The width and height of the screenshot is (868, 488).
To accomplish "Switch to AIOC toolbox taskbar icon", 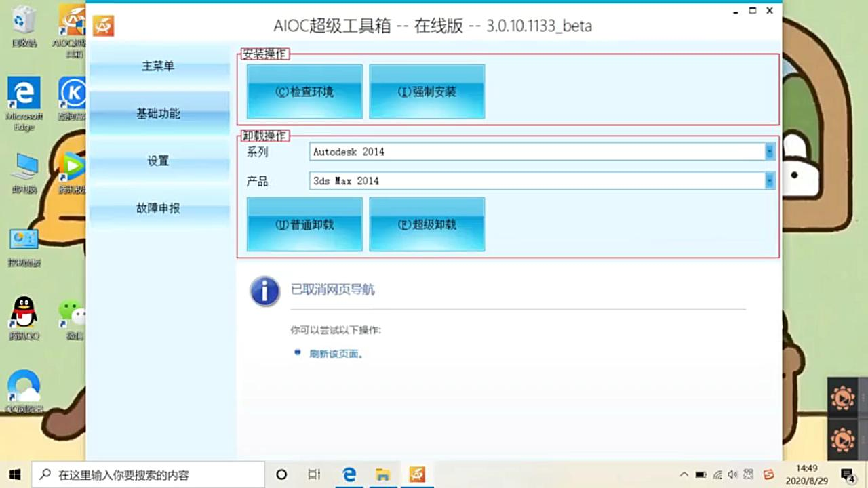I will [x=417, y=474].
